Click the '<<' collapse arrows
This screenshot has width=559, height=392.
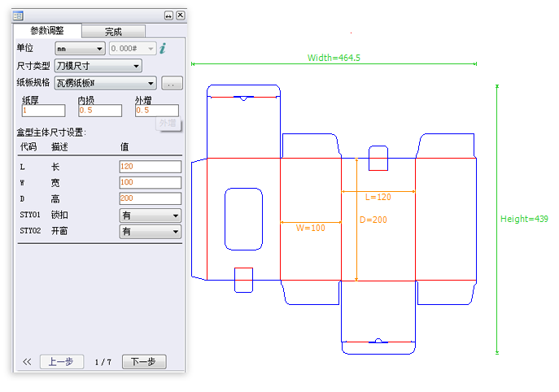[x=27, y=362]
